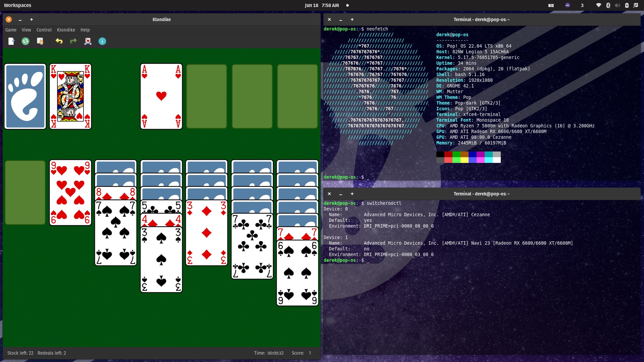Click the 'Shell: bash 5.1.16' line

(x=460, y=74)
